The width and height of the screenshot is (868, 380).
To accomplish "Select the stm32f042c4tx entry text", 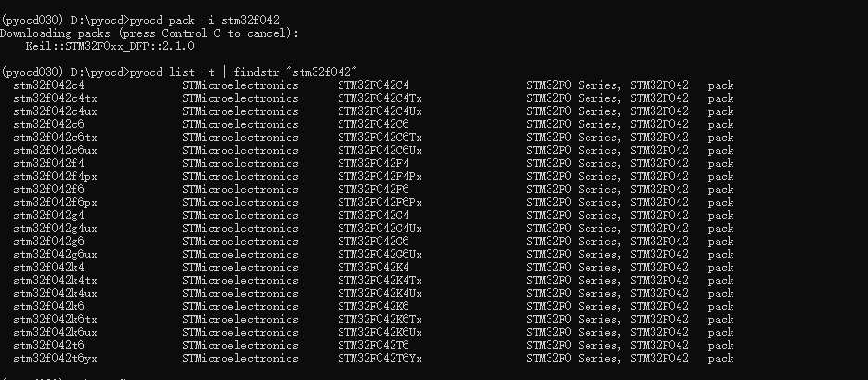I will coord(55,98).
